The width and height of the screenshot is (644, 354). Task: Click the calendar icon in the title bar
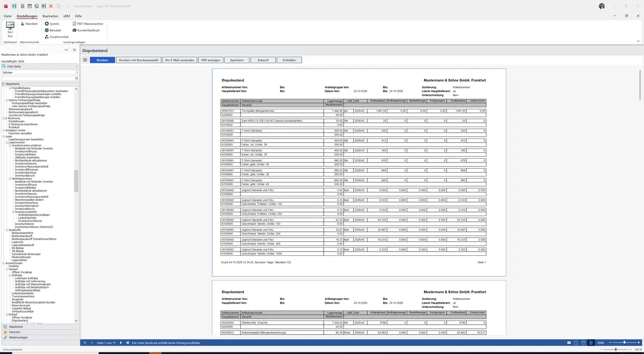point(29,5)
